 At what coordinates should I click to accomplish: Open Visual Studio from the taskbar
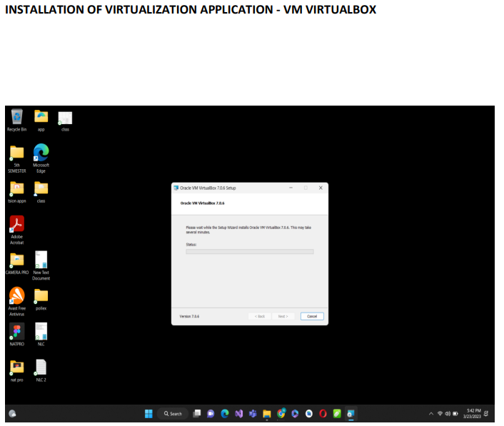pyautogui.click(x=238, y=414)
